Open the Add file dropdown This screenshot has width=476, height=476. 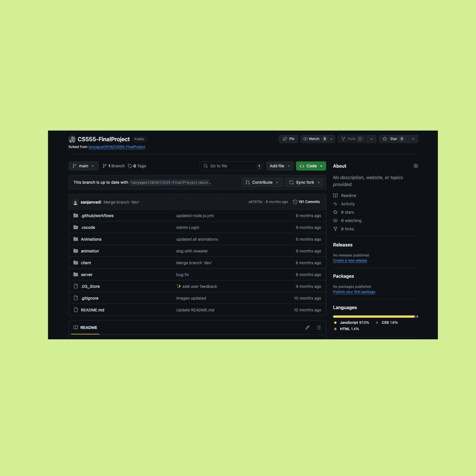pos(279,166)
